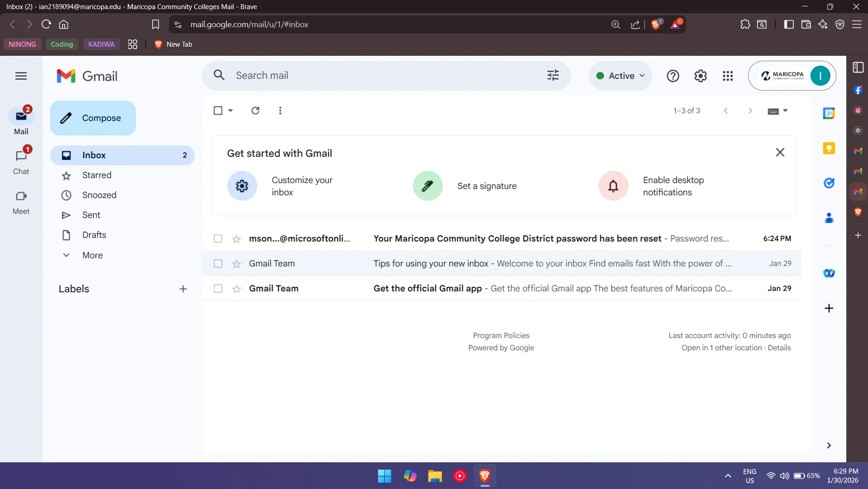This screenshot has height=489, width=868.
Task: Tick the select-all checkbox in mail toolbar
Action: pos(218,111)
